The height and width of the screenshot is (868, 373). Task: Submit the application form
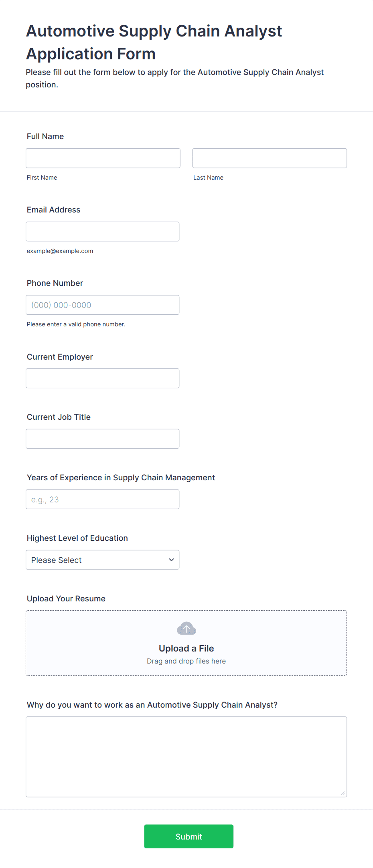click(x=189, y=836)
